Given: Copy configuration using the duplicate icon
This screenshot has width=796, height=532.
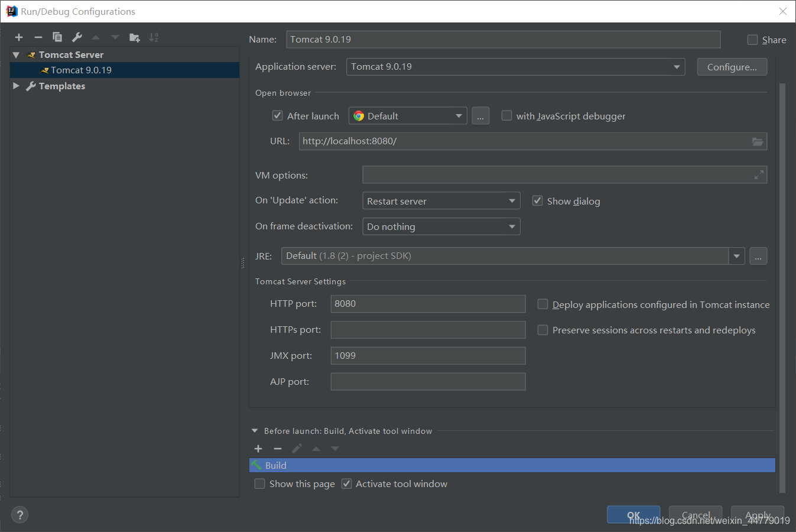Looking at the screenshot, I should tap(57, 37).
